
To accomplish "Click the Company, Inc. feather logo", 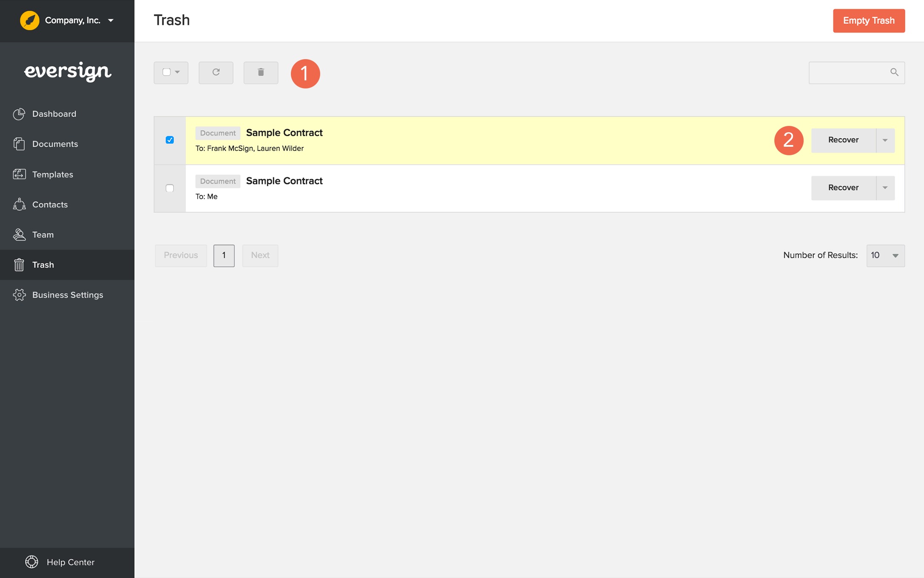I will [30, 20].
